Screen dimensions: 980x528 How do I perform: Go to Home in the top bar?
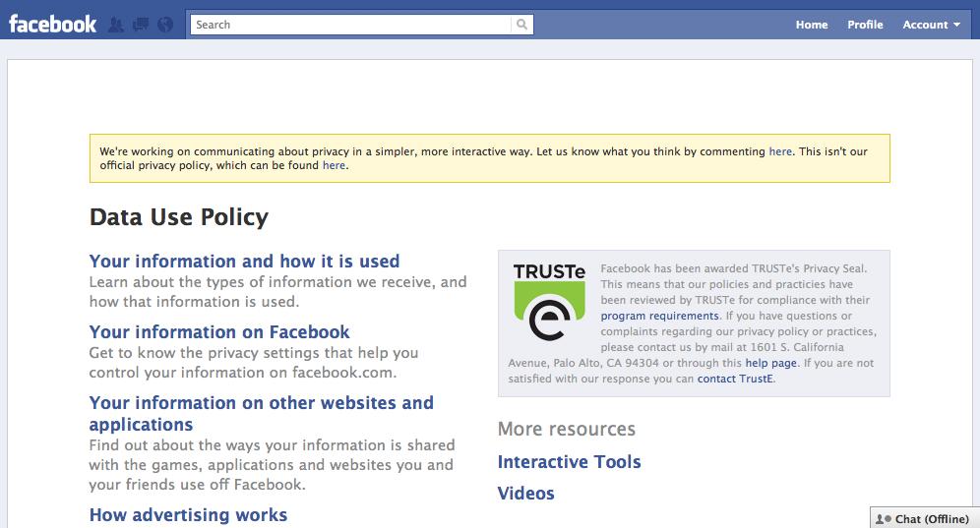click(811, 25)
